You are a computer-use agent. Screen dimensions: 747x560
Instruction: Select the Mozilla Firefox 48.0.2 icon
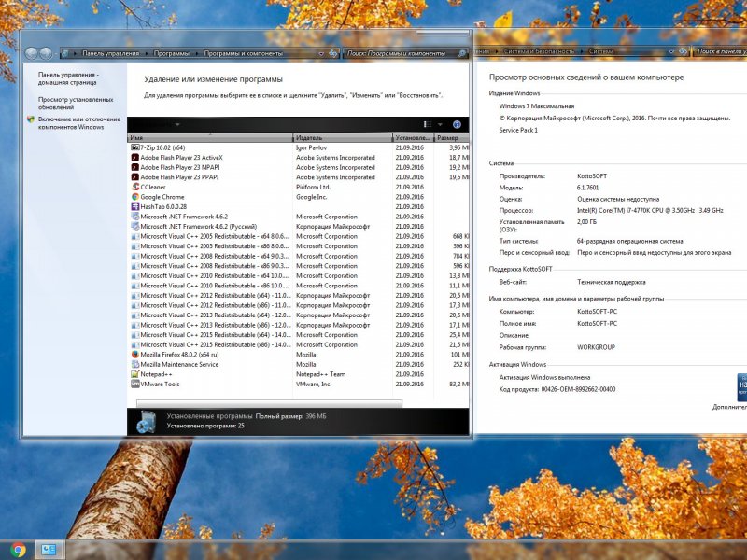tap(135, 355)
